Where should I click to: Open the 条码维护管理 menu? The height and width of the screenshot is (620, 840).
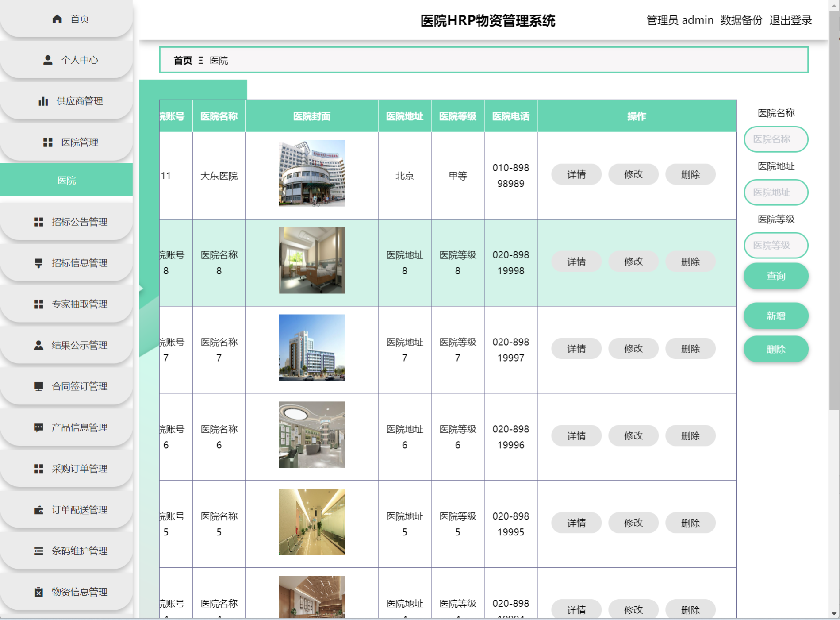(x=66, y=551)
